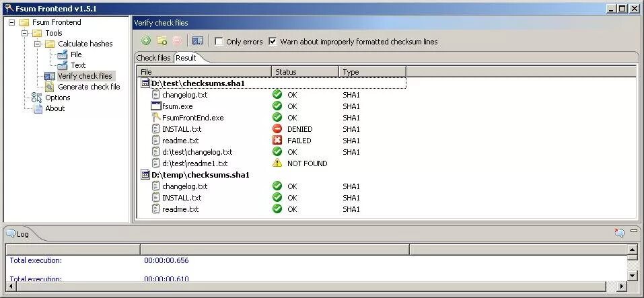
Task: Click the 00:00:00.656 log value
Action: (x=166, y=260)
